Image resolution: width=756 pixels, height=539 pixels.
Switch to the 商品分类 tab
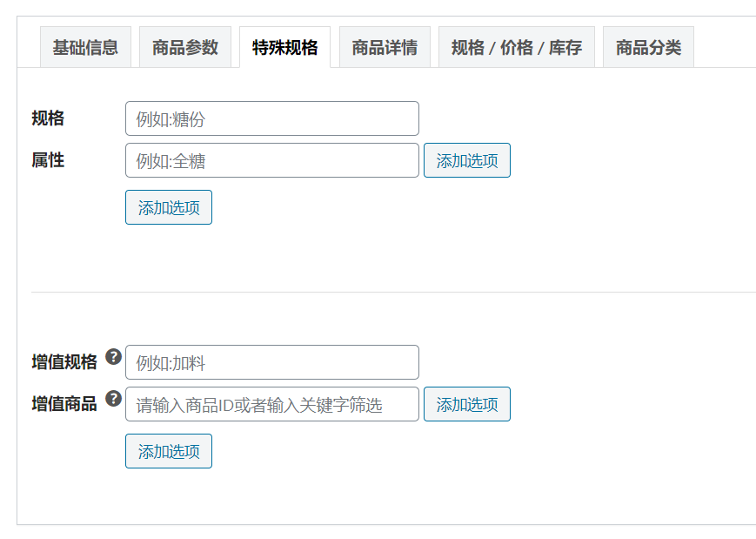[648, 47]
